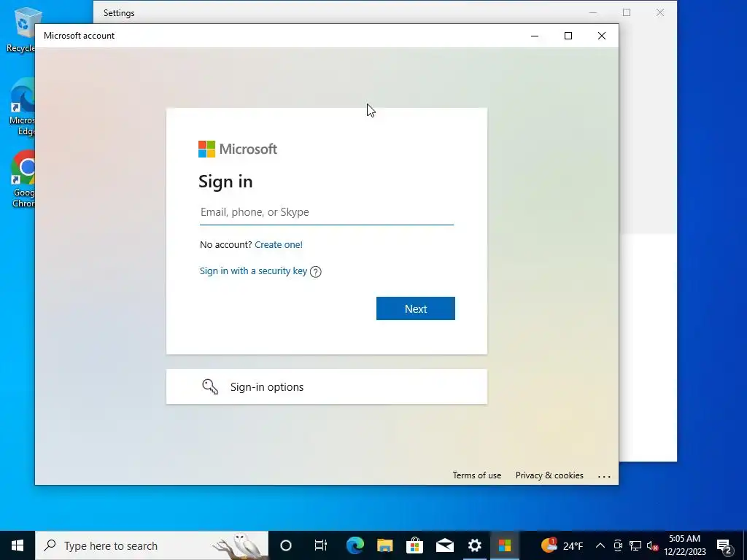This screenshot has width=747, height=560.
Task: Click the Email, phone, or Skype field
Action: 327,212
